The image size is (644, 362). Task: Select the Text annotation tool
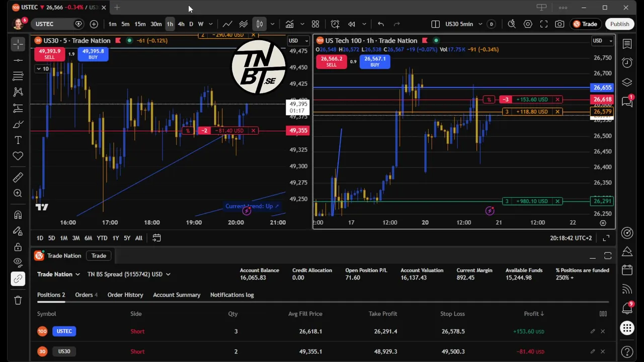tap(18, 140)
